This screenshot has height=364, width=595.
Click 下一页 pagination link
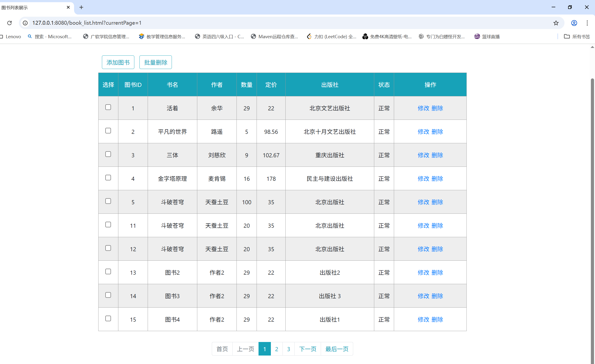308,349
